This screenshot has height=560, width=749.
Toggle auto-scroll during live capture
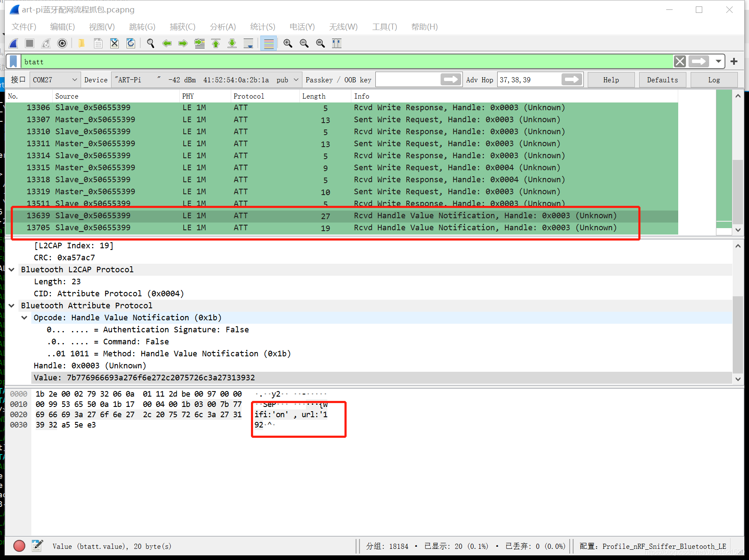(x=248, y=43)
